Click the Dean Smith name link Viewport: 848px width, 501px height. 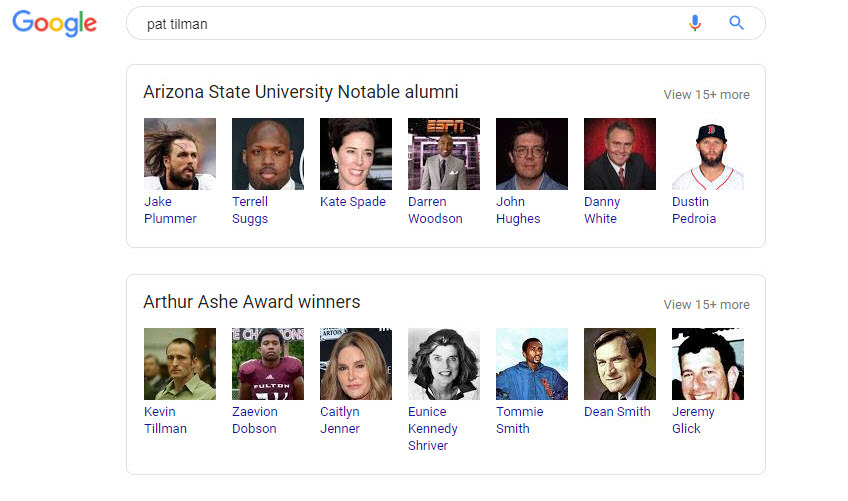pyautogui.click(x=617, y=412)
